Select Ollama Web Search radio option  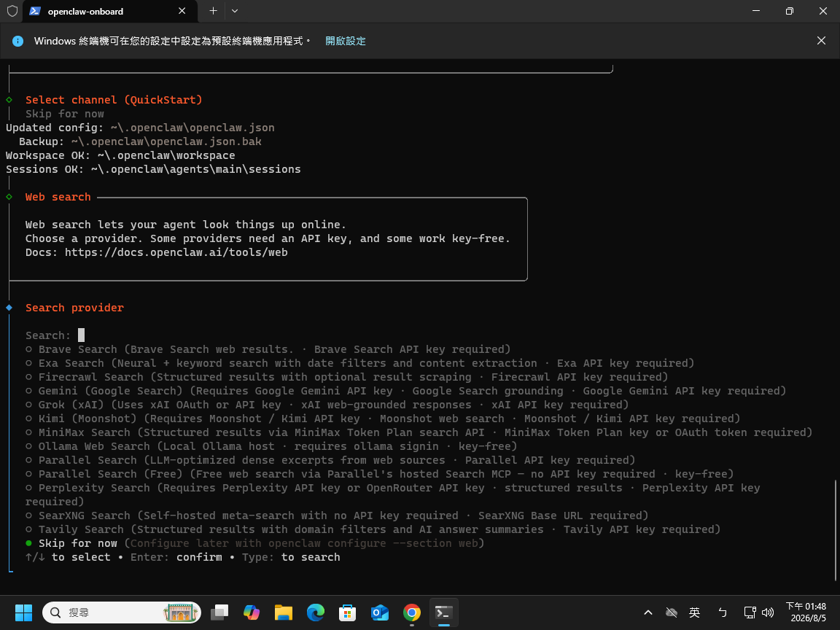[29, 446]
